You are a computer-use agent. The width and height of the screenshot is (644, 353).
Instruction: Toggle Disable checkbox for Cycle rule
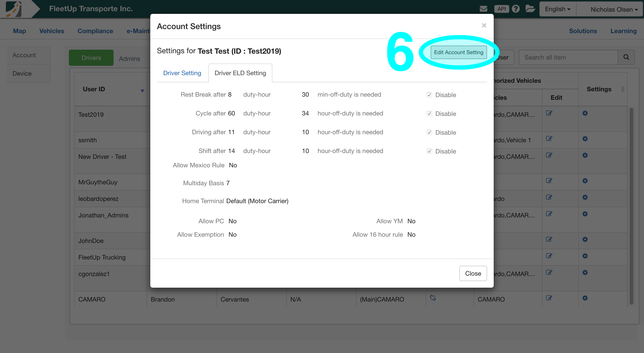429,114
